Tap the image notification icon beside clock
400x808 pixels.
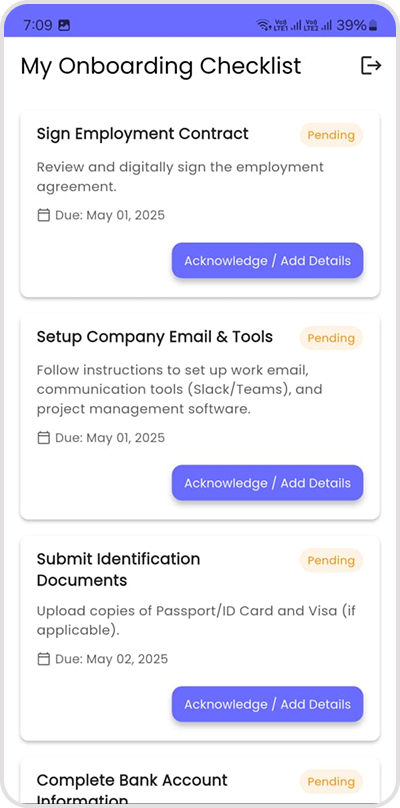(x=64, y=25)
